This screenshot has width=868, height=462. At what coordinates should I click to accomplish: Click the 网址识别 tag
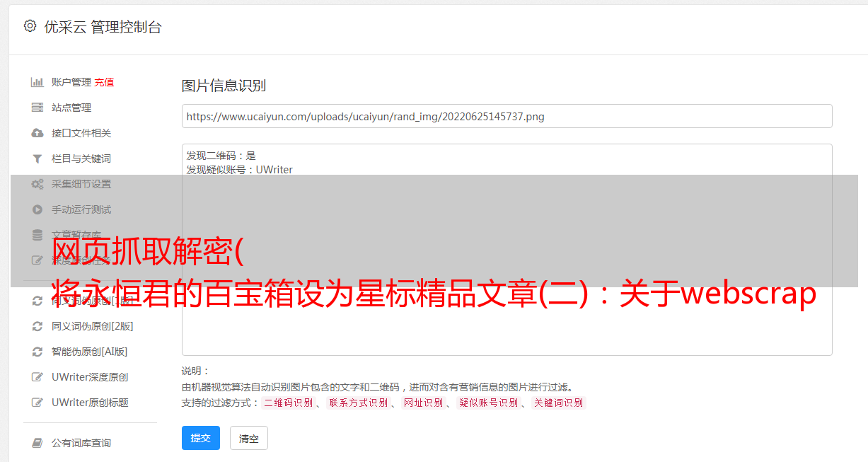[x=423, y=403]
